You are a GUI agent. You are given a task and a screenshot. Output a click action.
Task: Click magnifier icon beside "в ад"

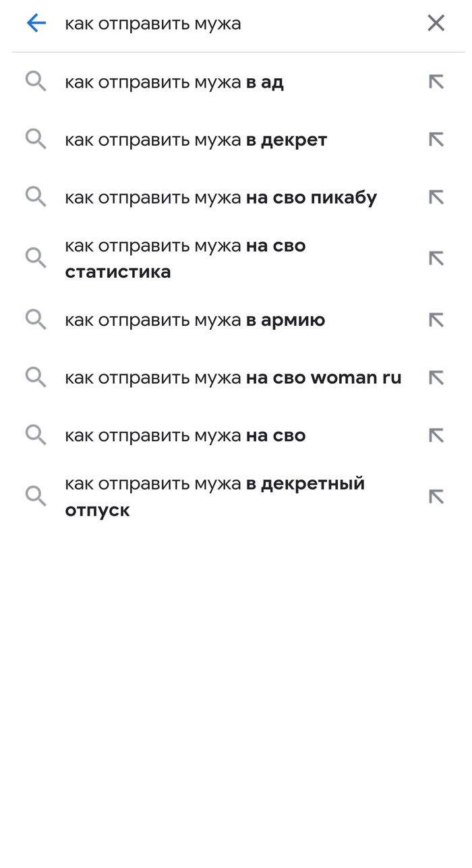[x=36, y=82]
